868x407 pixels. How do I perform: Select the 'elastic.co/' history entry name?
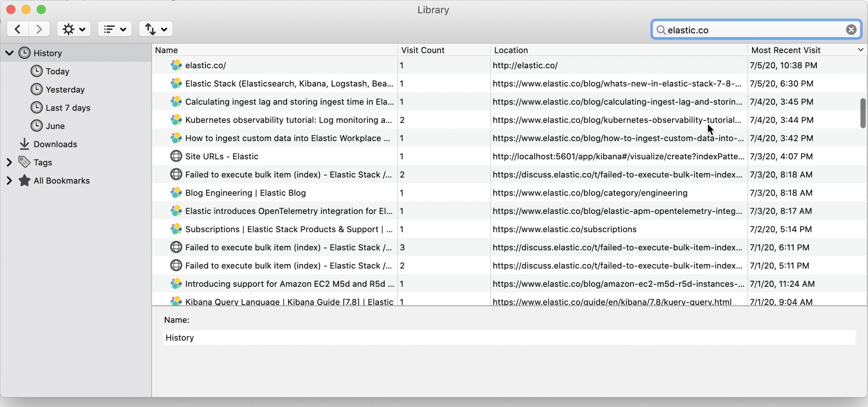point(205,65)
